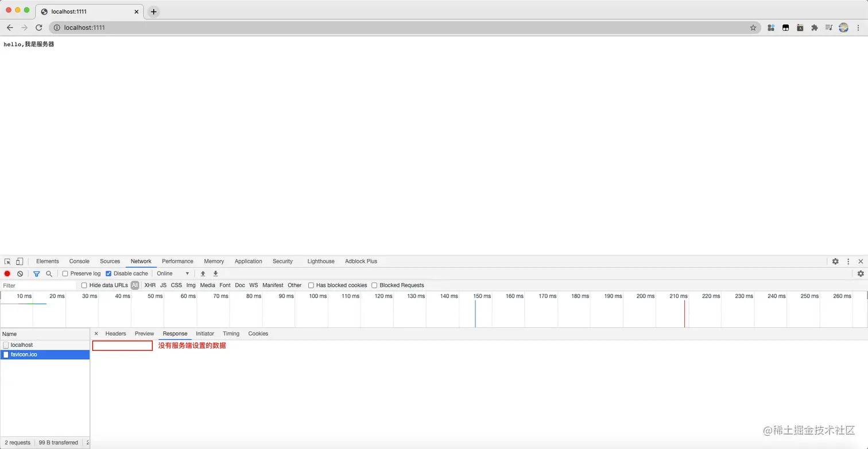The width and height of the screenshot is (868, 449).
Task: Click the site info icon in address bar
Action: [x=57, y=28]
